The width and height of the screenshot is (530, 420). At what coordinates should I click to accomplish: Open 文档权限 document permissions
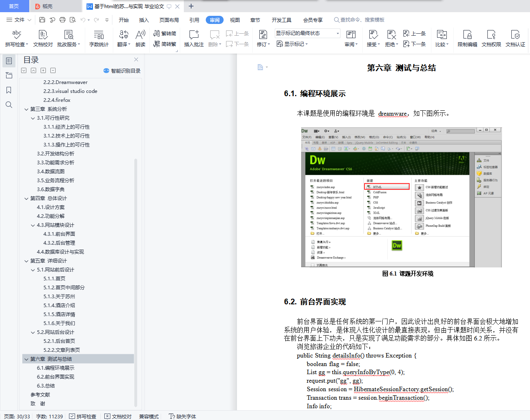(x=491, y=39)
